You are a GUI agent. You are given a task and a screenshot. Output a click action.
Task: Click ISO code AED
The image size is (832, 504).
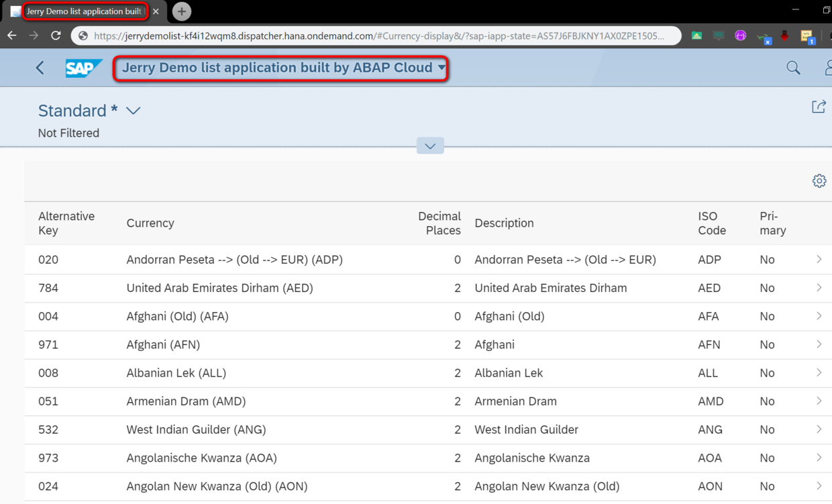click(x=709, y=288)
